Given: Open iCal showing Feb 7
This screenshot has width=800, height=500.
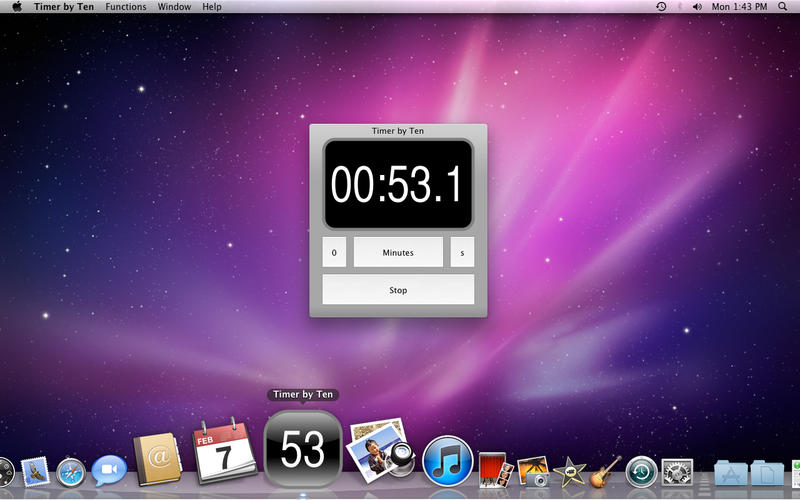Looking at the screenshot, I should point(223,451).
